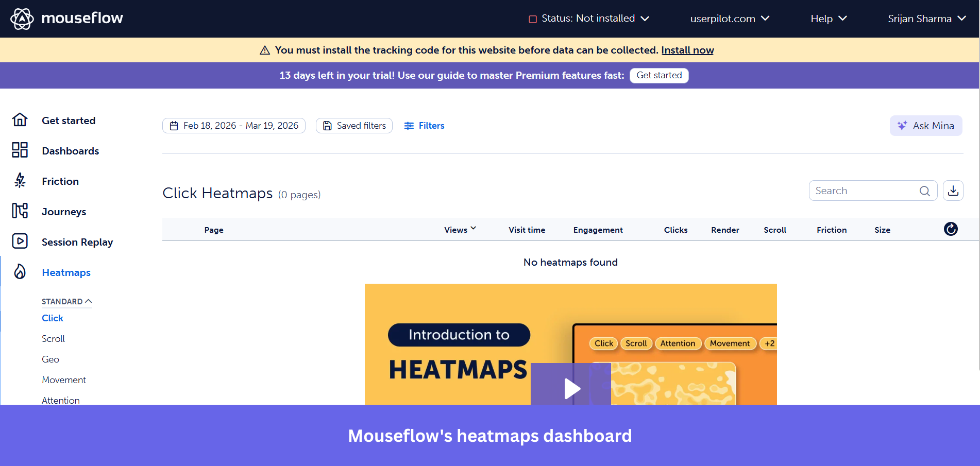Click the Session Replay play icon
The image size is (980, 466).
pyautogui.click(x=20, y=241)
